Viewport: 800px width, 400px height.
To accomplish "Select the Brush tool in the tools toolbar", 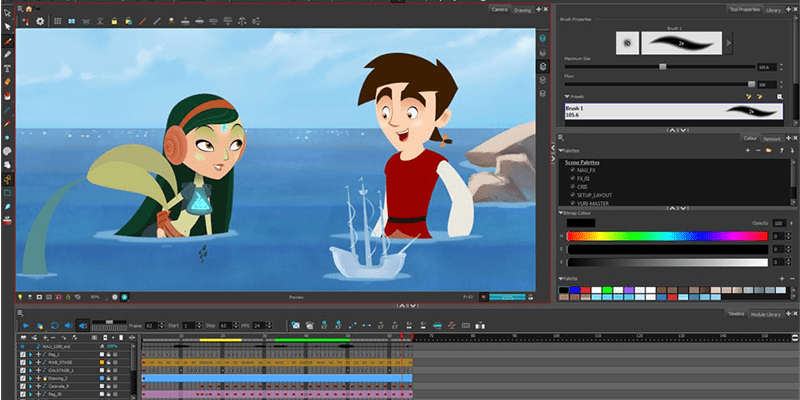I will click(x=8, y=41).
